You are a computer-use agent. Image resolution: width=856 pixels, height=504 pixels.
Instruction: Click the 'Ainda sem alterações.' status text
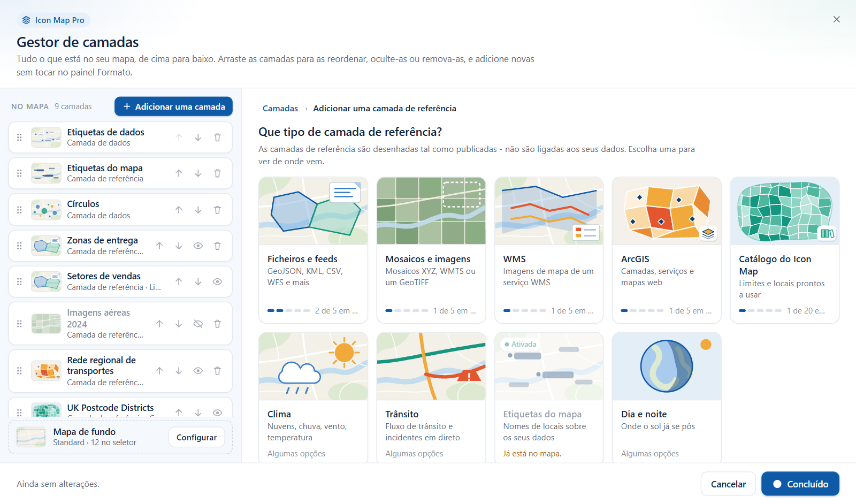point(58,484)
